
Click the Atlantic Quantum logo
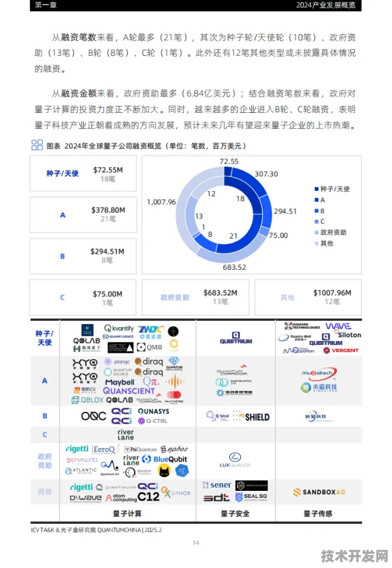(x=81, y=471)
